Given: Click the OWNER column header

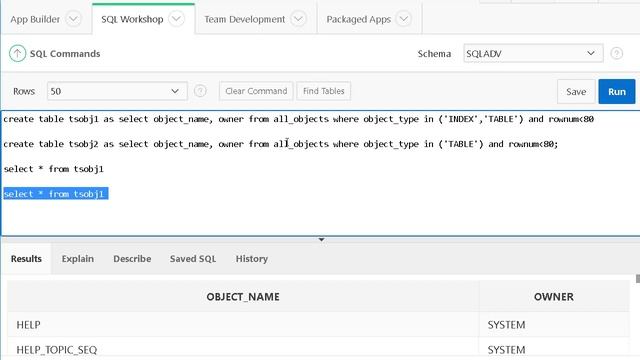Looking at the screenshot, I should coord(553,297).
